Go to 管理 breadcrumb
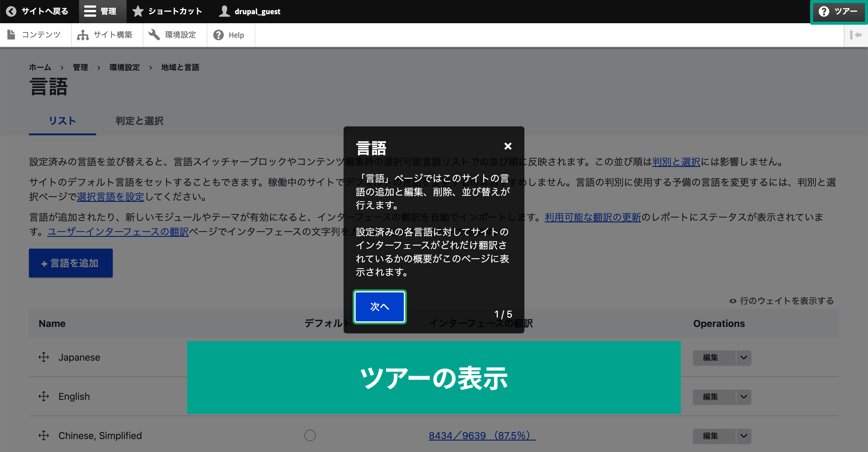868x452 pixels. tap(80, 67)
